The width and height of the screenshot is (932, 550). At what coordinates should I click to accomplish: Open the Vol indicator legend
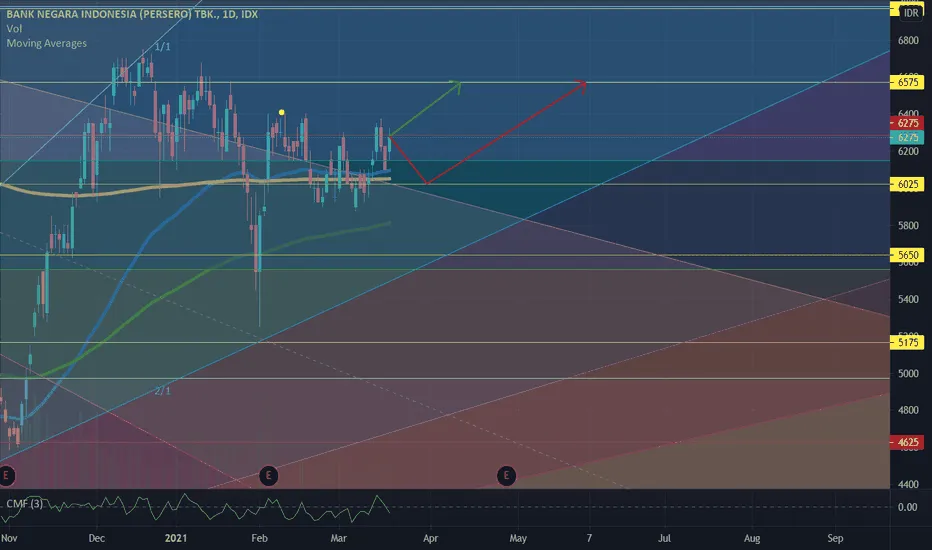tap(14, 30)
